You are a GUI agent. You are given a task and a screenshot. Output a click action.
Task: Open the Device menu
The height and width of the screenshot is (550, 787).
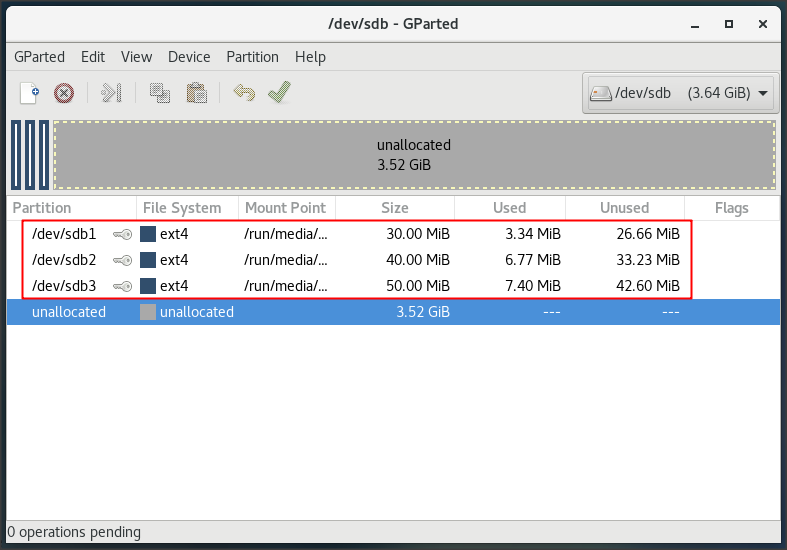pos(189,57)
